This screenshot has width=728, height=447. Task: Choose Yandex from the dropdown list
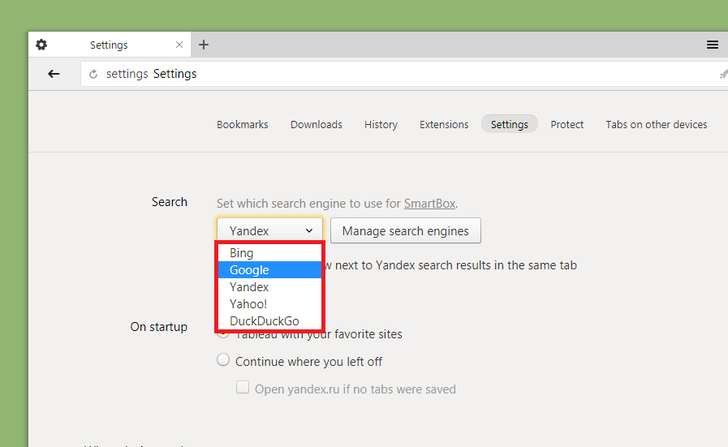(x=270, y=287)
